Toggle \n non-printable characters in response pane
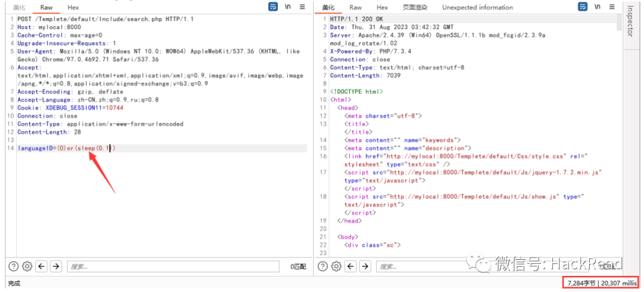The height and width of the screenshot is (292, 644). click(597, 7)
